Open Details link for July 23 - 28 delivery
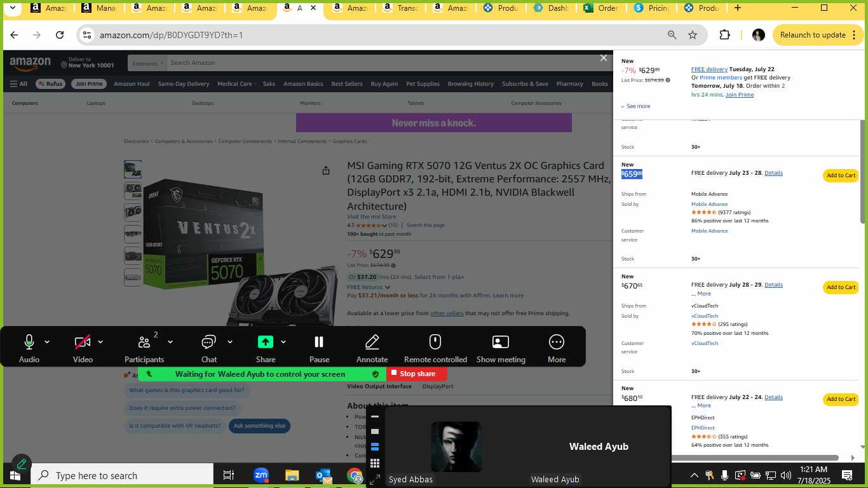Screen dimensions: 868x488 click(773, 173)
